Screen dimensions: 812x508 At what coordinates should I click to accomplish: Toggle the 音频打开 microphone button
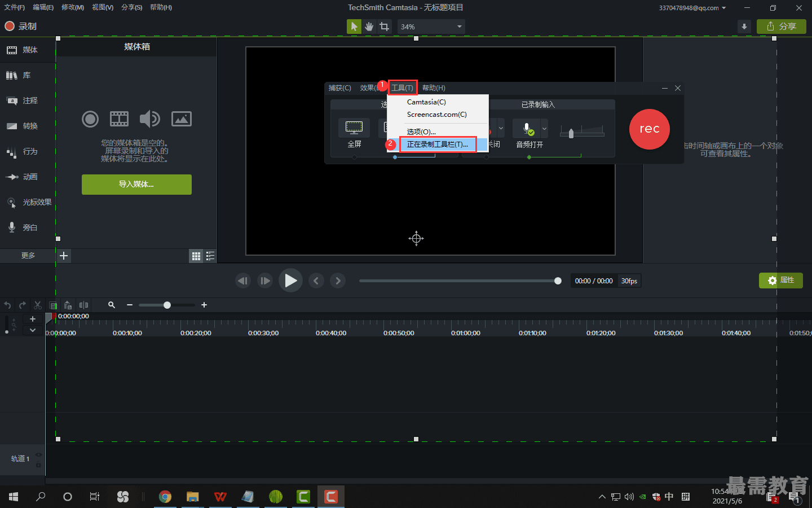click(x=527, y=128)
